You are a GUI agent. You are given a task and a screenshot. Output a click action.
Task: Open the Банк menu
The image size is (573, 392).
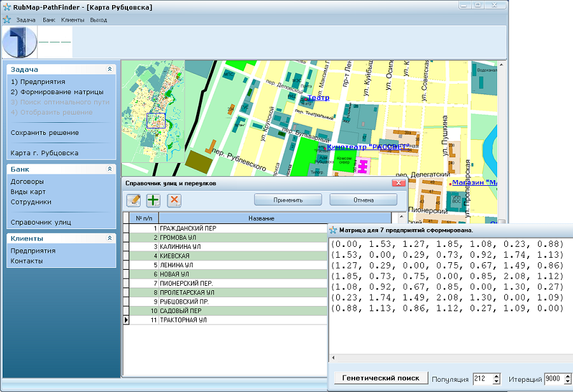49,20
